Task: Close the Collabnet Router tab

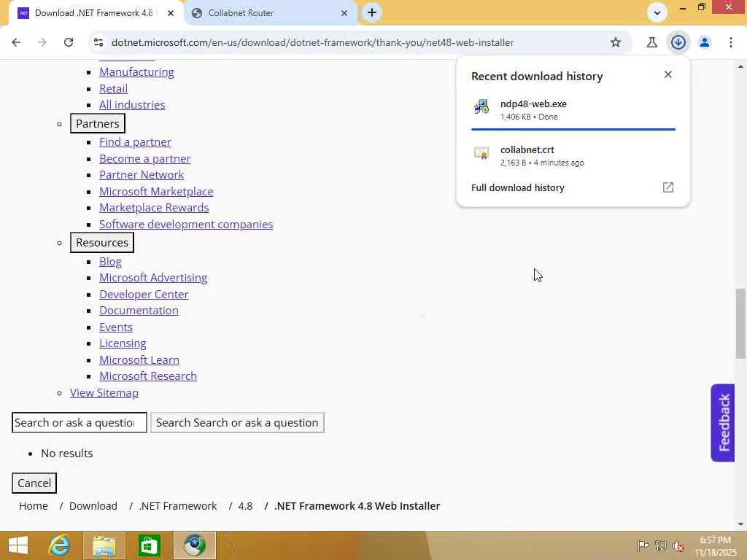Action: click(x=344, y=13)
